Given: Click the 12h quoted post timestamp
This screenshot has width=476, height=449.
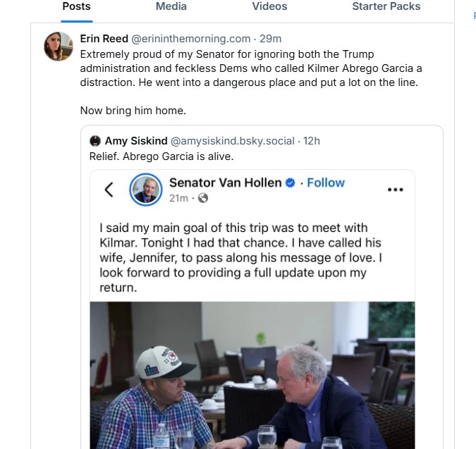Looking at the screenshot, I should (312, 141).
